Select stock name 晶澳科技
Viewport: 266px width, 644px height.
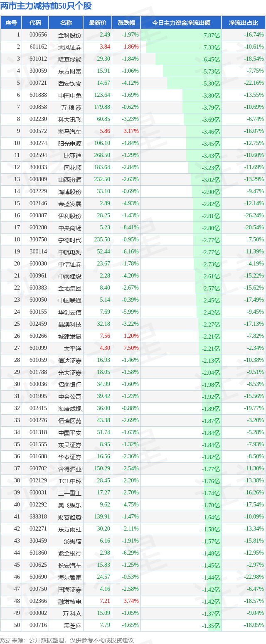(70, 324)
